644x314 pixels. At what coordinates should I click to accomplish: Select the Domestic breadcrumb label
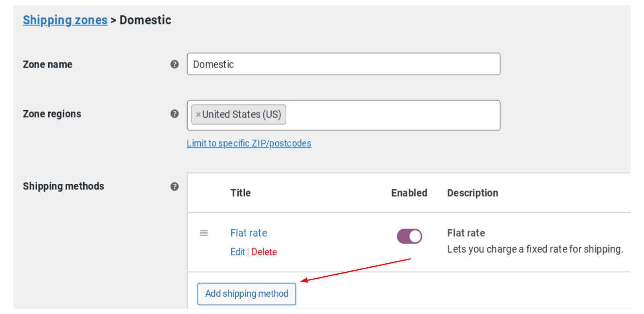(x=145, y=20)
